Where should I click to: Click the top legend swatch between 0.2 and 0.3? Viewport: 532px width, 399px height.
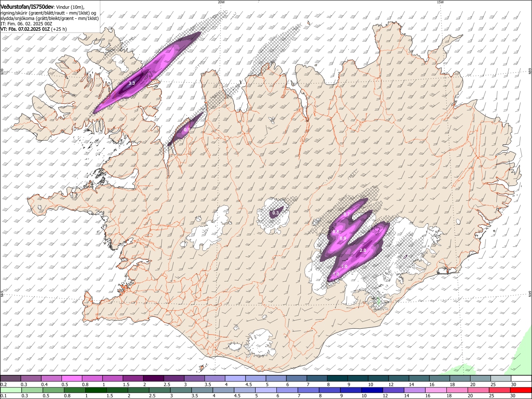point(11,378)
